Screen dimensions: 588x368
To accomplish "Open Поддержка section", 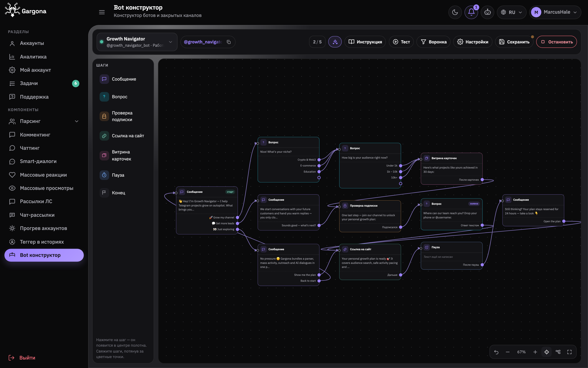I will coord(44,97).
